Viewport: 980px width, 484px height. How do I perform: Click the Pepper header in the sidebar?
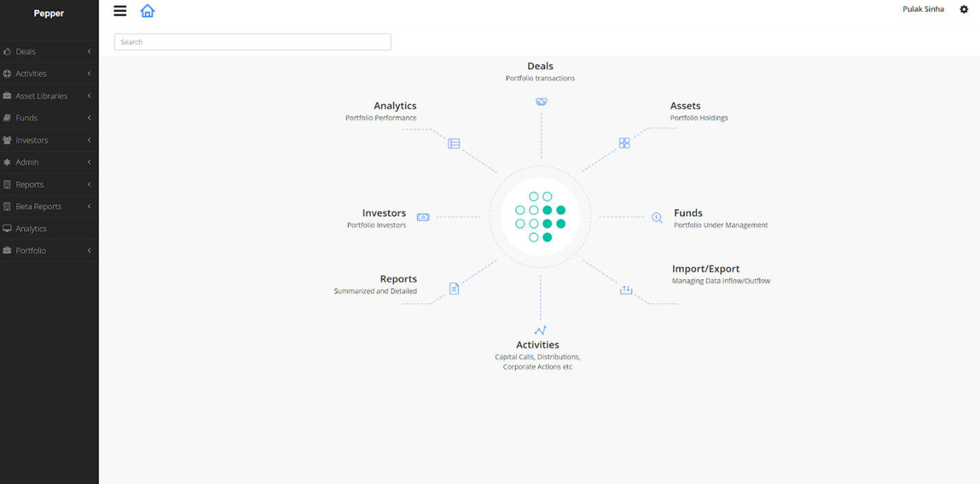(x=49, y=12)
